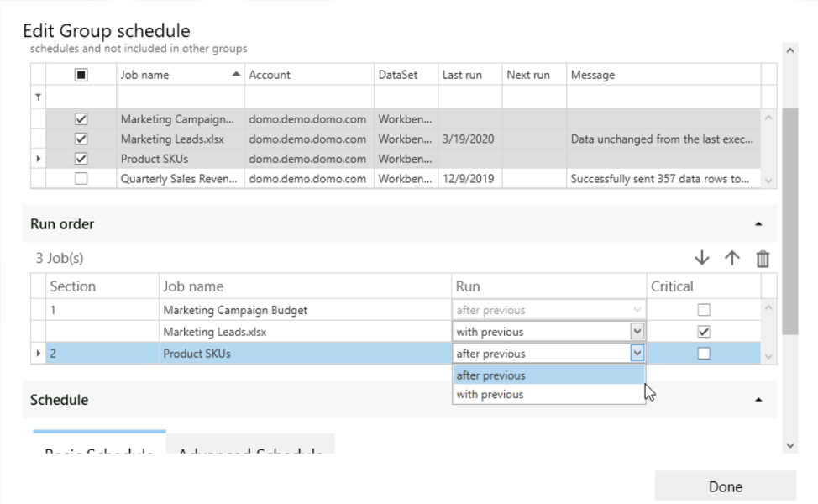Collapse the Schedule section arrow
The height and width of the screenshot is (504, 818).
click(758, 400)
